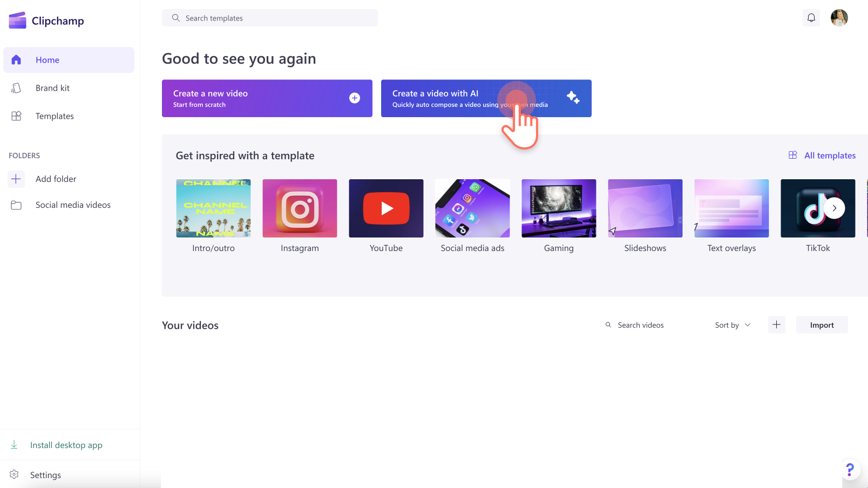This screenshot has height=488, width=868.
Task: Click the AI sparkle icon on Create a video with AI
Action: click(573, 97)
